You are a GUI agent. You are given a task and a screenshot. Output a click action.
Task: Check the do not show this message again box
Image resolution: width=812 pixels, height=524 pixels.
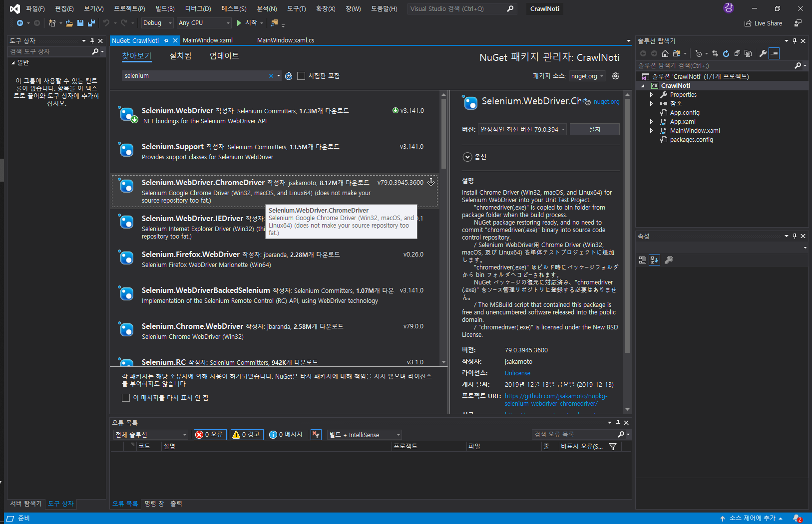[126, 398]
